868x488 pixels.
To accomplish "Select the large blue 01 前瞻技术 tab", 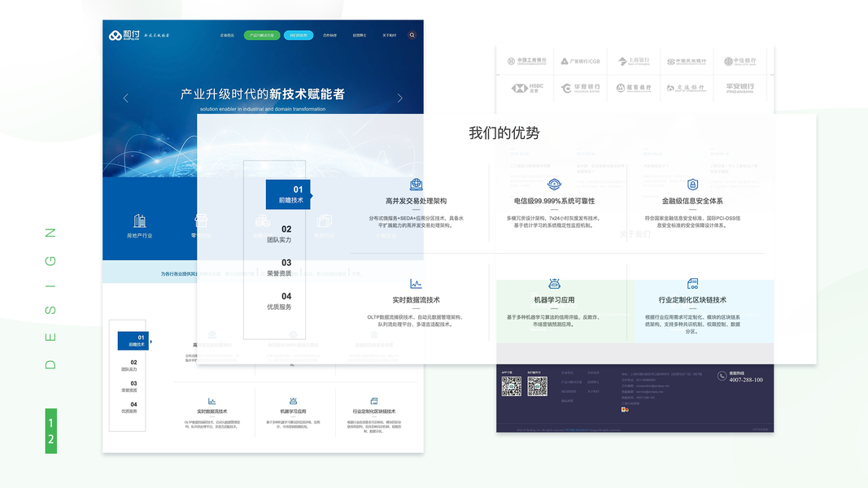I will coord(288,194).
